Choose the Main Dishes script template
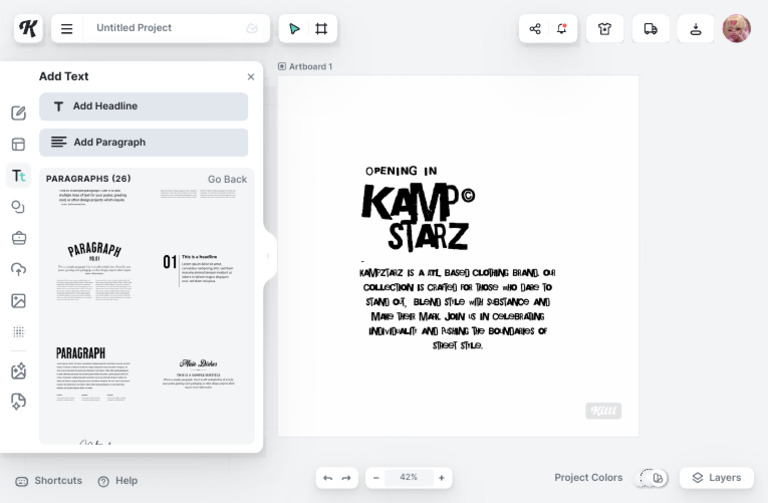Screen dimensions: 768x503 coord(198,374)
